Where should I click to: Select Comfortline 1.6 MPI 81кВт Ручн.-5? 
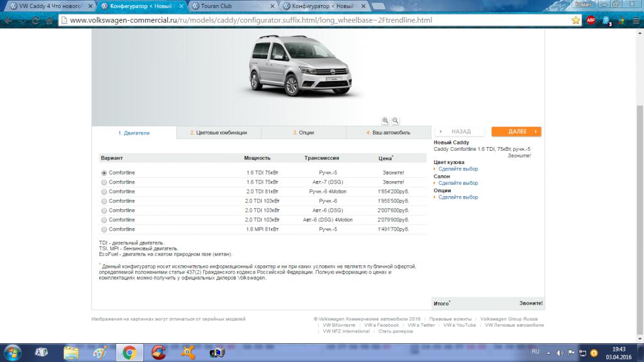point(104,230)
